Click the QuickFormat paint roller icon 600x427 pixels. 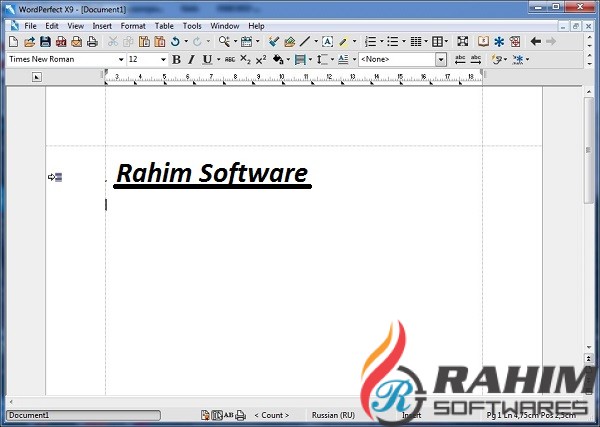point(274,41)
